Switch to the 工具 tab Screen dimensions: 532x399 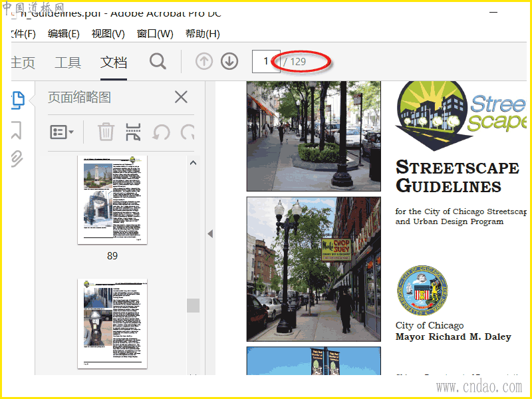point(68,63)
